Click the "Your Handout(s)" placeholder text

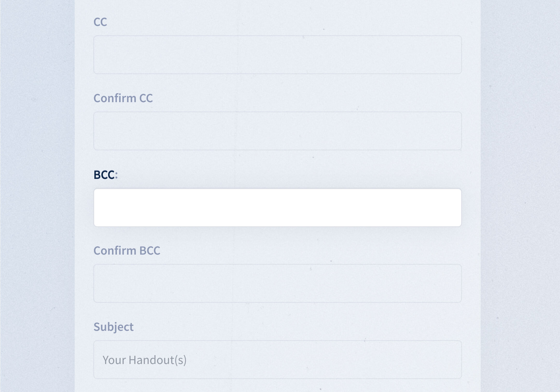click(x=144, y=360)
